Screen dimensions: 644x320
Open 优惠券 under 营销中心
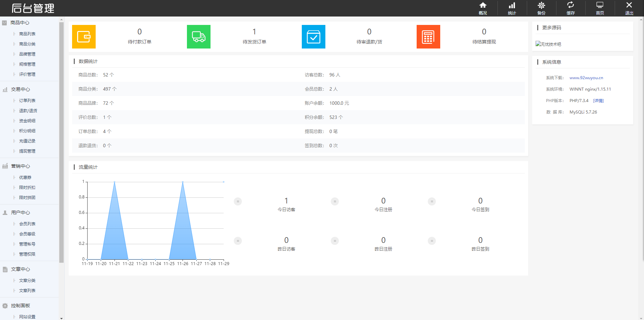click(x=25, y=177)
